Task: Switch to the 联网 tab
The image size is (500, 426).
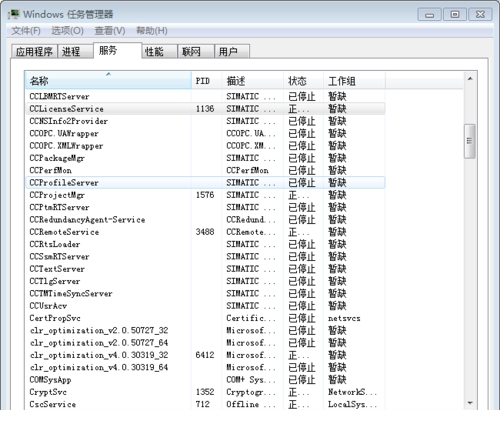Action: (x=196, y=52)
